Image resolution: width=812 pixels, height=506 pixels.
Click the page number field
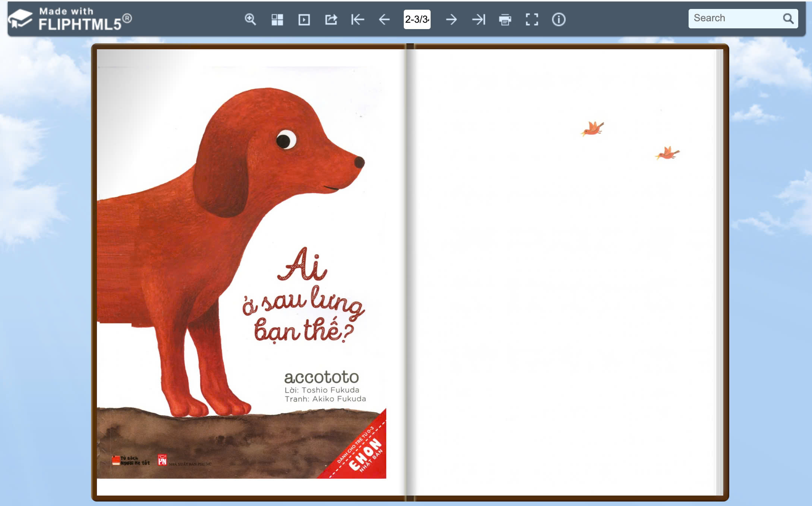417,19
